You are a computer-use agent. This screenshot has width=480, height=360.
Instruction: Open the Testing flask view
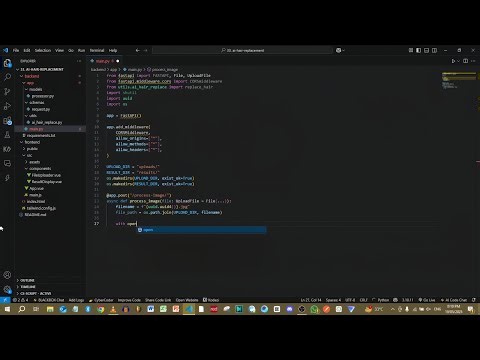click(x=7, y=135)
